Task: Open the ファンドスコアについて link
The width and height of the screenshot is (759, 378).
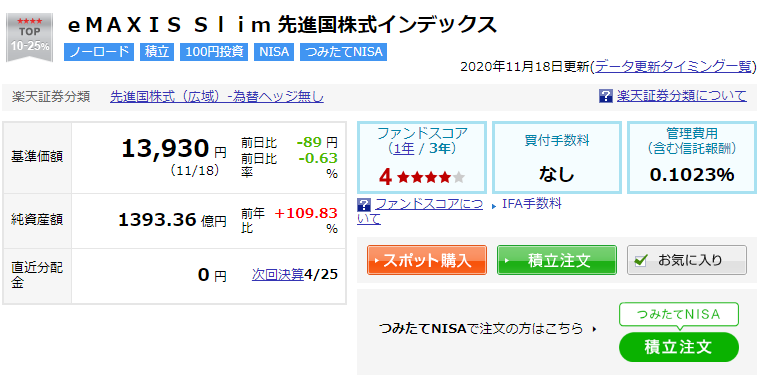Action: tap(420, 212)
